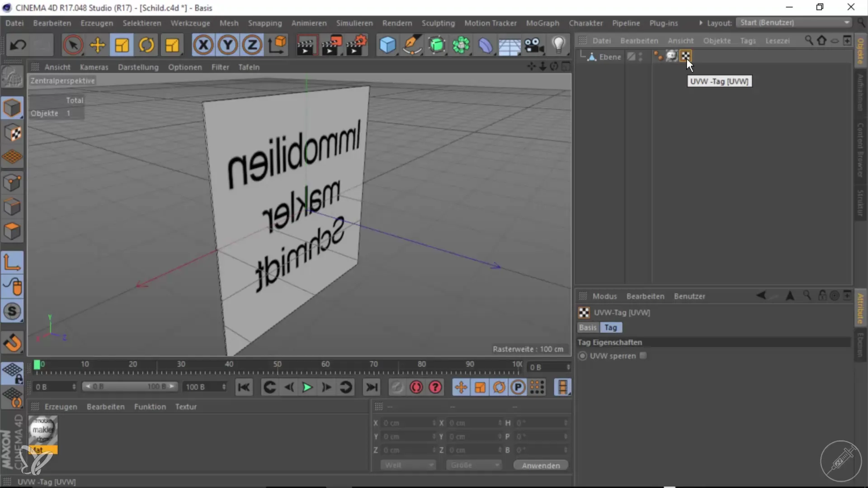This screenshot has height=488, width=868.
Task: Switch to the Basis tab
Action: pos(588,328)
